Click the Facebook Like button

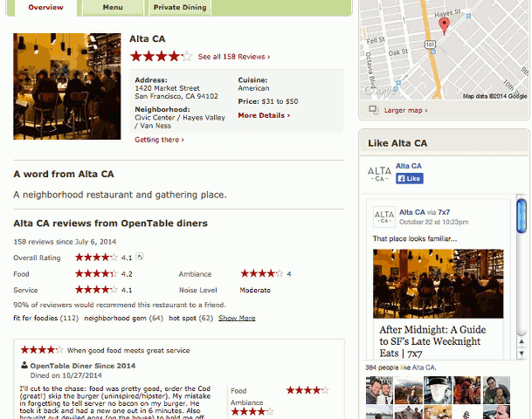coord(410,178)
